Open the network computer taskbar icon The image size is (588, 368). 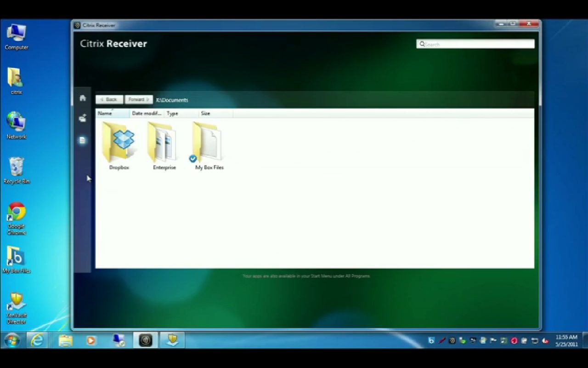119,340
